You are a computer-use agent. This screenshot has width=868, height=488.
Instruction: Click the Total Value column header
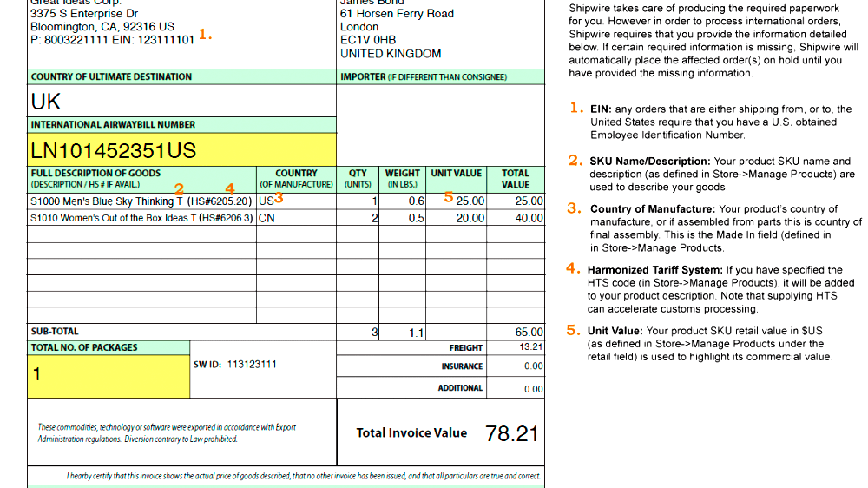point(516,179)
